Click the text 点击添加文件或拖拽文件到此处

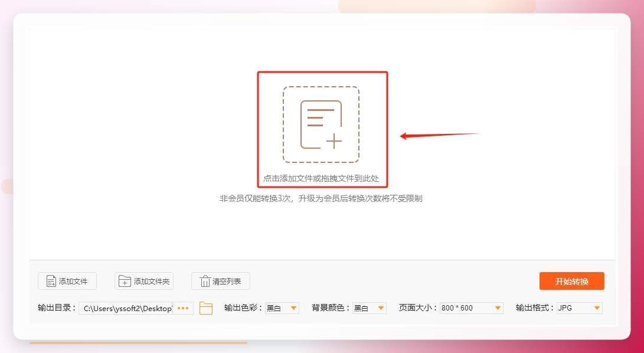(321, 179)
